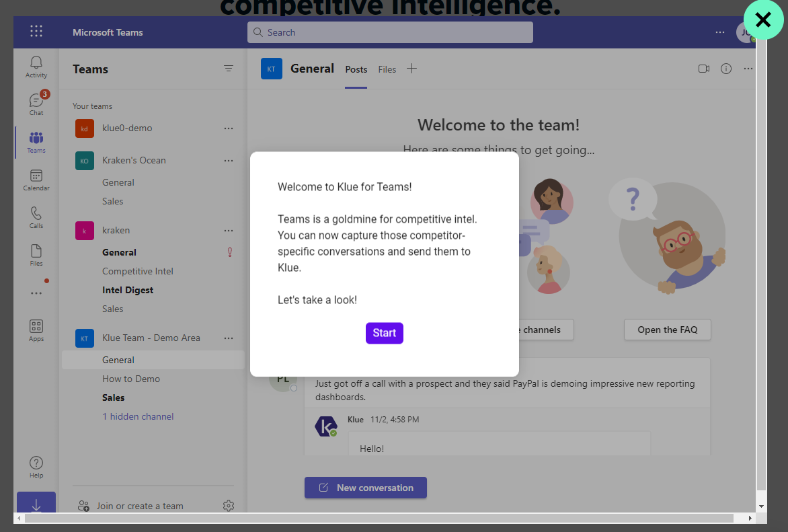The width and height of the screenshot is (788, 532).
Task: Open General under Klue Team - Demo Area
Action: click(x=153, y=360)
